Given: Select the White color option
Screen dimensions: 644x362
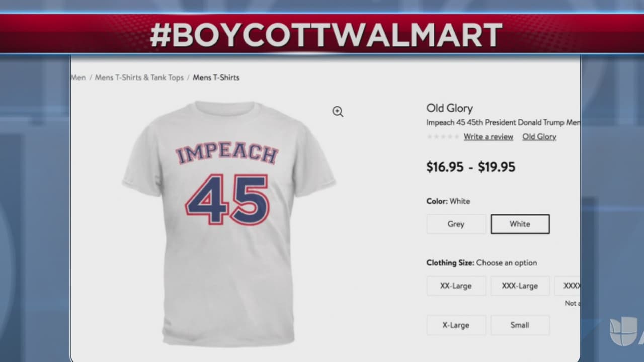Looking at the screenshot, I should (x=520, y=224).
